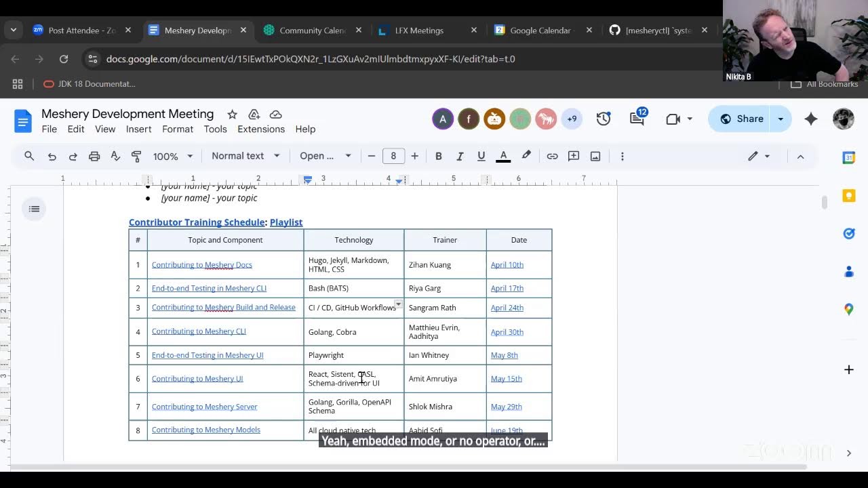Open the editing mode pencil dropdown
The height and width of the screenshot is (488, 868).
pyautogui.click(x=759, y=156)
